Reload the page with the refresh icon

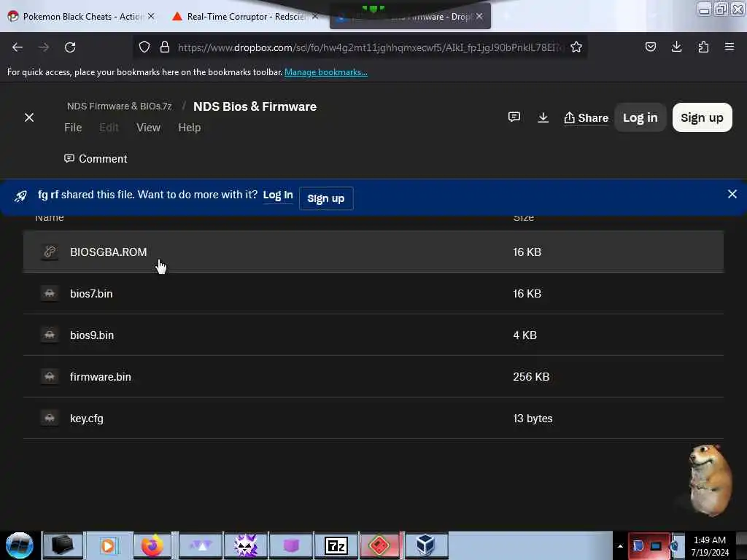click(x=70, y=47)
